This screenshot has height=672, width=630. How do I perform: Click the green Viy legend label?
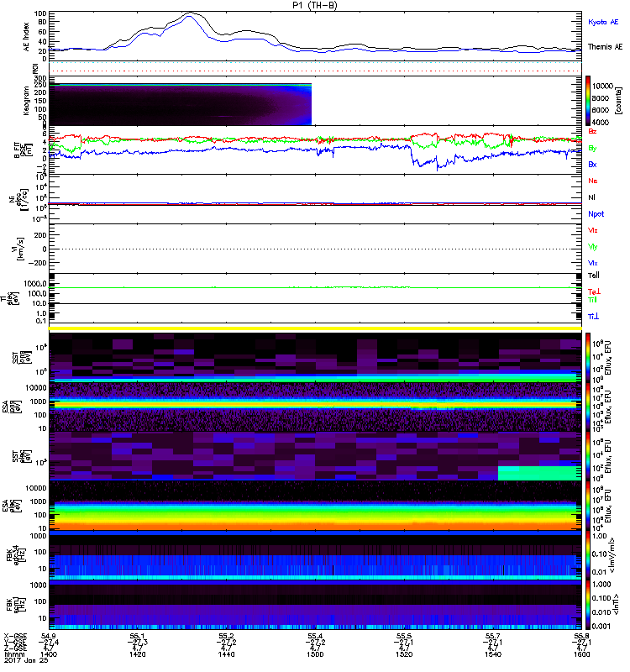(x=592, y=247)
